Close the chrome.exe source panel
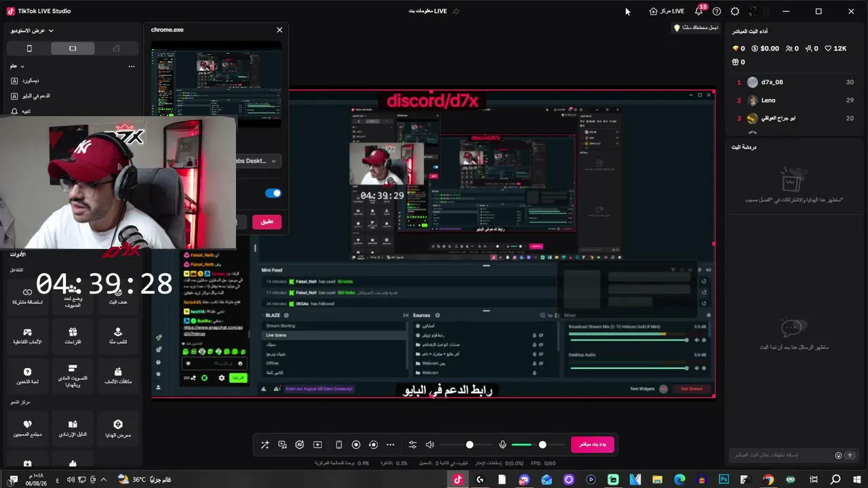Viewport: 868px width, 488px height. [x=279, y=30]
